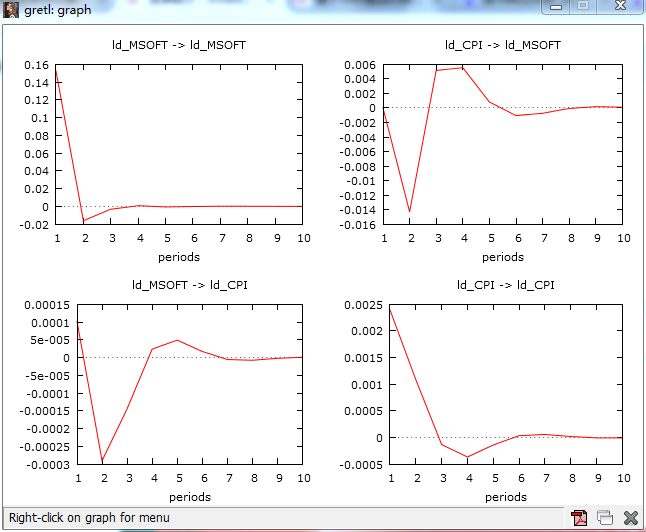Close the window with the title bar X
The width and height of the screenshot is (646, 532).
620,6
